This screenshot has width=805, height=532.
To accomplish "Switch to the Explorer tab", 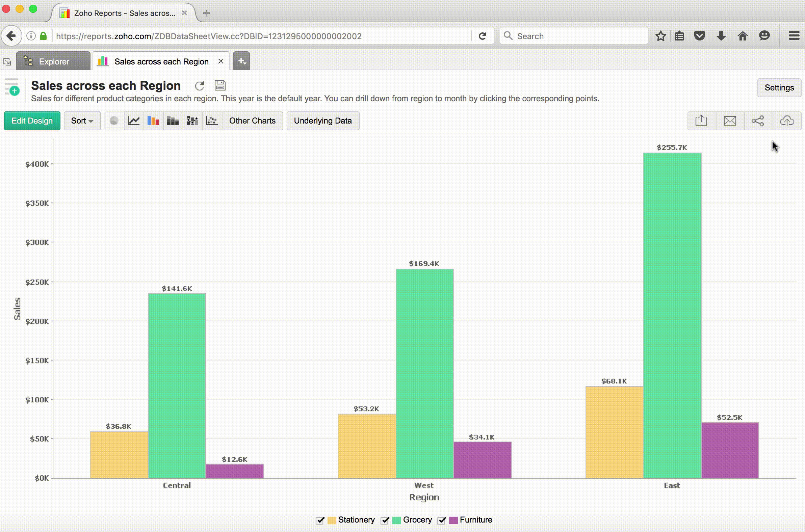I will coord(54,61).
